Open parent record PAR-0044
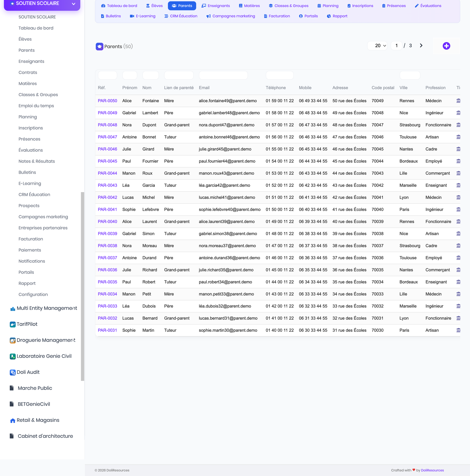 107,173
